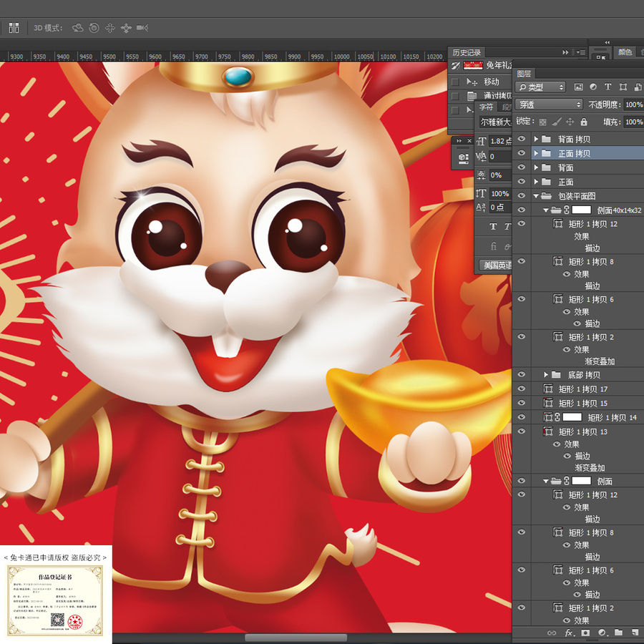Collapse the 包装平面图 group
Viewport: 644px width, 644px height.
pos(536,196)
